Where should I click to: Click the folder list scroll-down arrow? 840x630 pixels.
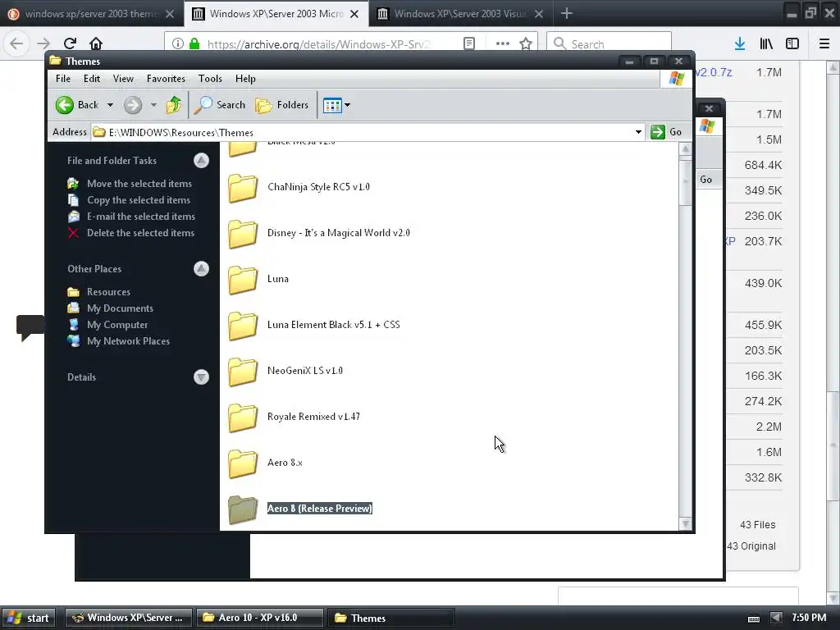pyautogui.click(x=685, y=524)
